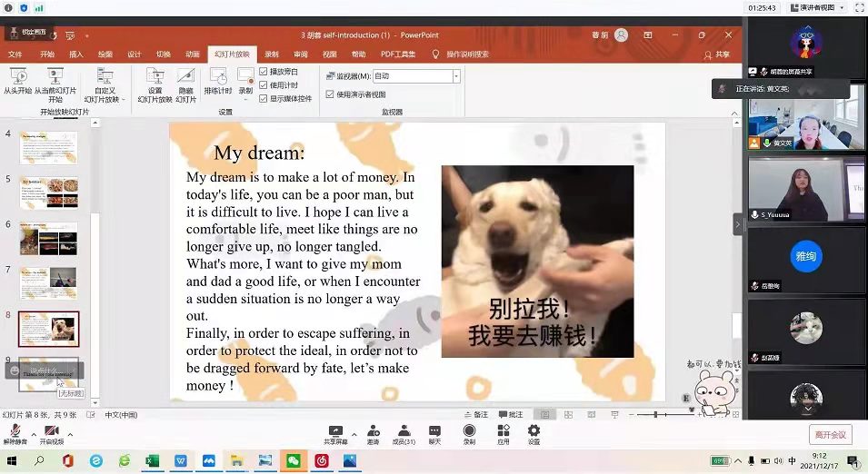Switch to the 动画 ribbon tab
This screenshot has width=868, height=474.
193,54
